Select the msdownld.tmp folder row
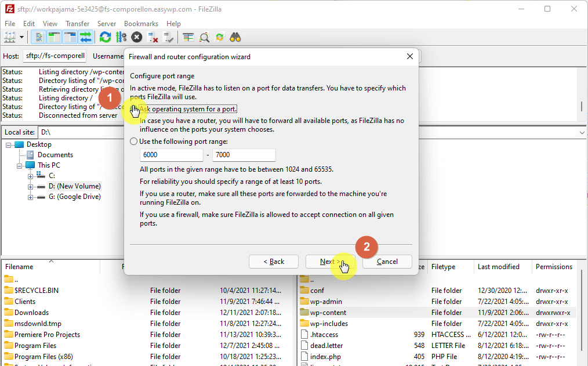The image size is (588, 366). tap(147, 324)
